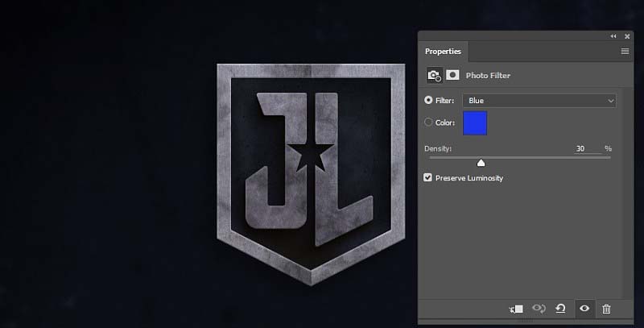Click the JL shield logo on canvas
644x328 pixels.
click(311, 174)
